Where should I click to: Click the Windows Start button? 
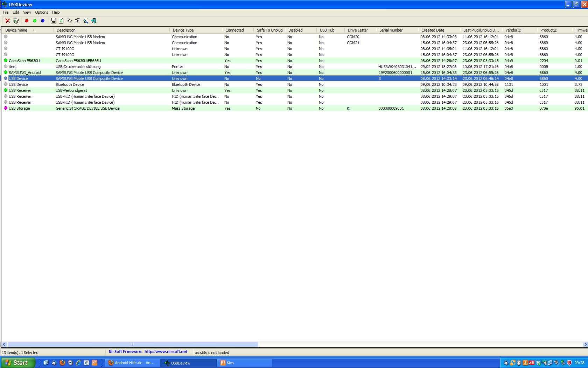point(18,363)
